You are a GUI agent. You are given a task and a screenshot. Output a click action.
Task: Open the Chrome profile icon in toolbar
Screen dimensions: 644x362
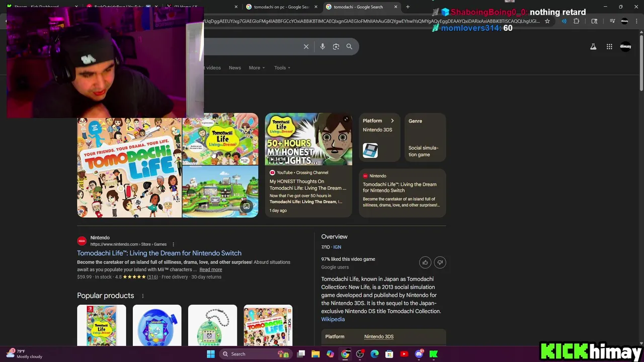(x=624, y=21)
